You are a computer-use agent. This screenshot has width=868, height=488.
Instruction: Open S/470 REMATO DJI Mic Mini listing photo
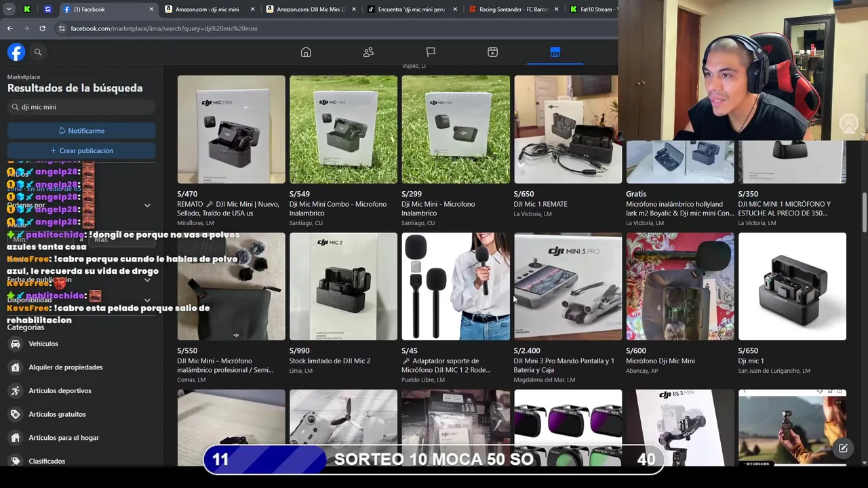coord(231,129)
